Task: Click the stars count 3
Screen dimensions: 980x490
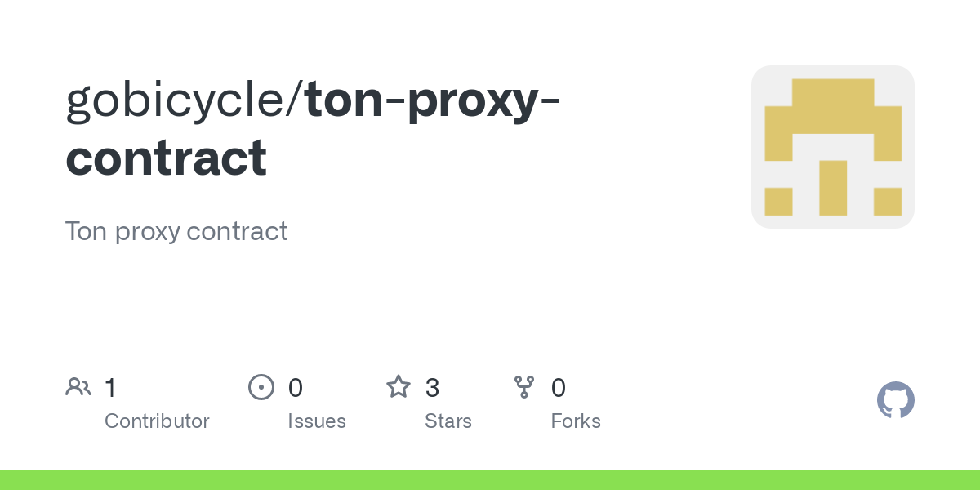Action: (x=433, y=387)
